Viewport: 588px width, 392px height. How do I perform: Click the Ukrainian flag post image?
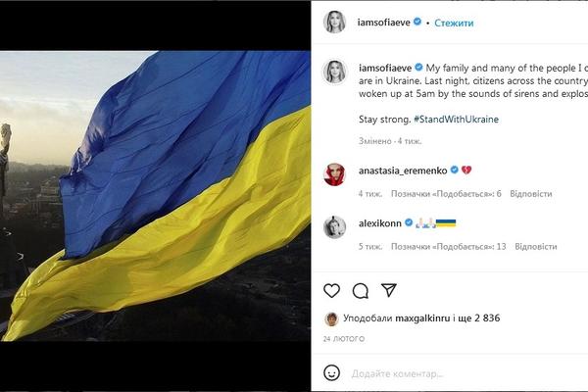(x=155, y=196)
